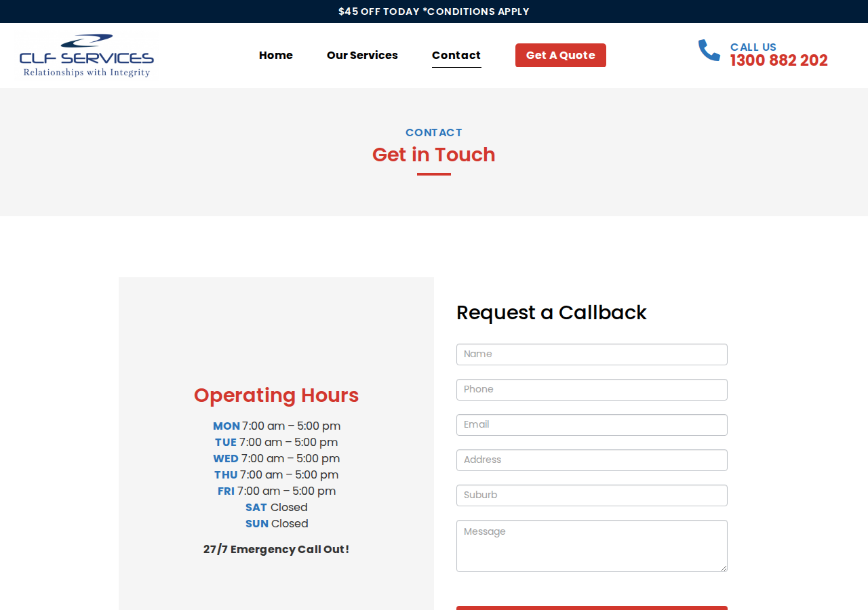
Task: Click the Get in Touch heading
Action: pyautogui.click(x=434, y=155)
